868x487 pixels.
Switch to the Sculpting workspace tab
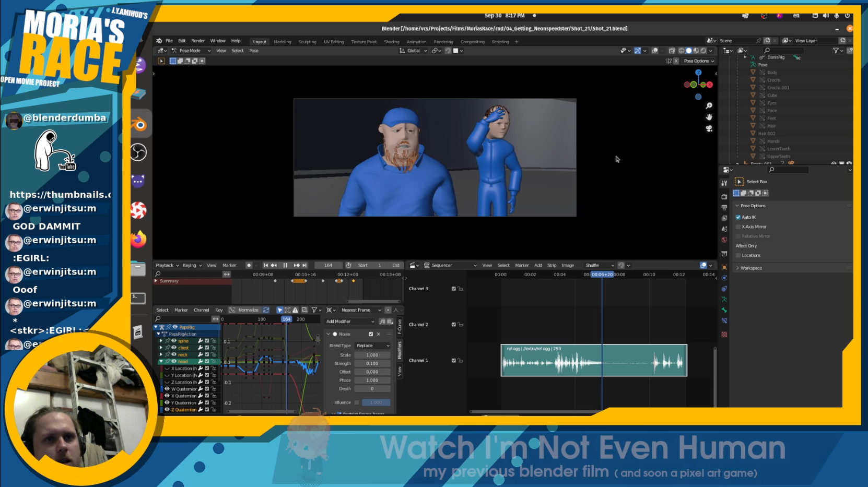tap(307, 42)
